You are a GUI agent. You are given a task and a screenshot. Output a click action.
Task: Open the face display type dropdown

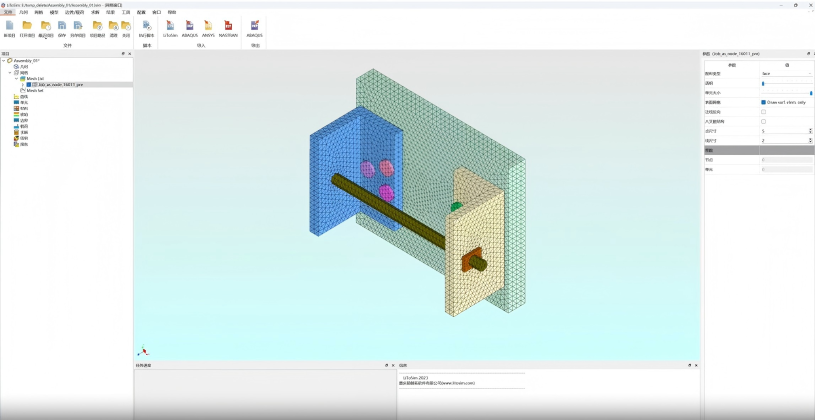coord(786,74)
